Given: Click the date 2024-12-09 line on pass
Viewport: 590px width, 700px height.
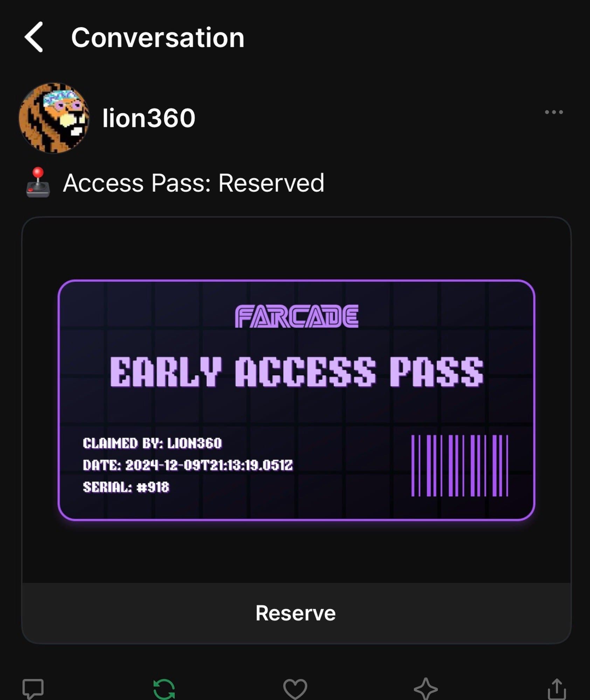Looking at the screenshot, I should click(x=188, y=465).
